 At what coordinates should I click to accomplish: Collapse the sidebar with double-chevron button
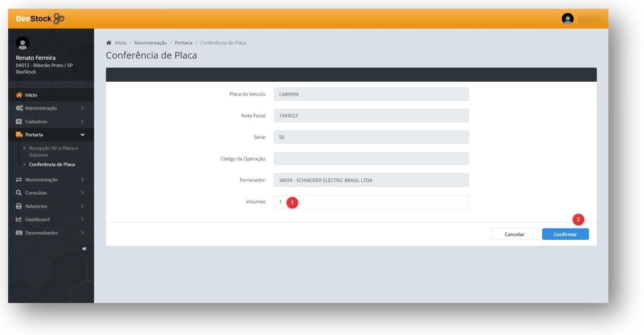[x=84, y=249]
